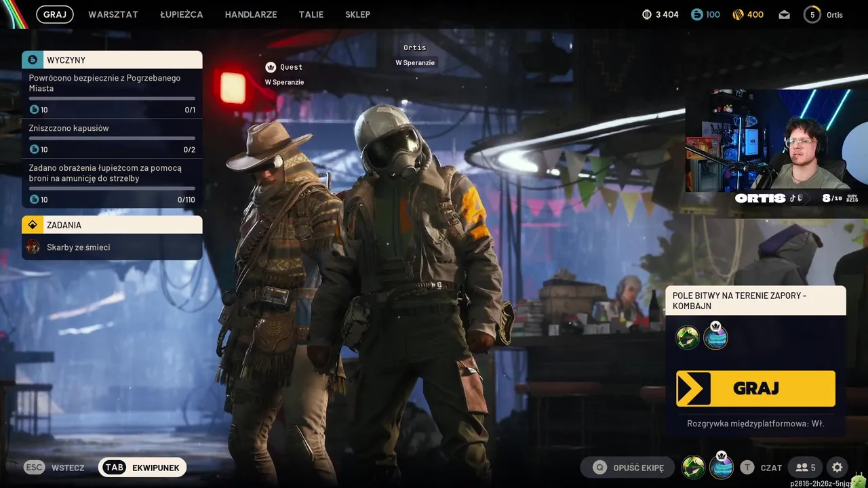Select feat about 'broni na amunicję do strzelby'

pyautogui.click(x=112, y=183)
